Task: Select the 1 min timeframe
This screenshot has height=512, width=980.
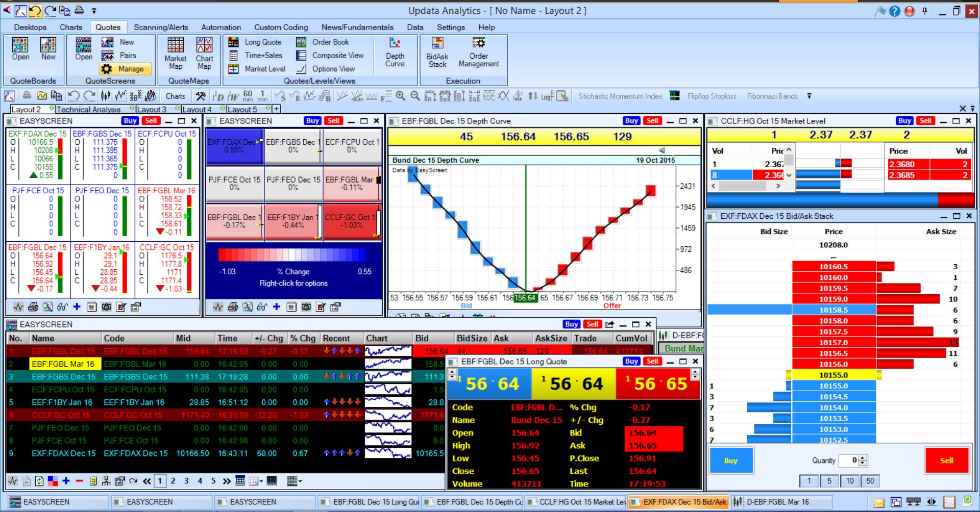Action: (x=262, y=96)
